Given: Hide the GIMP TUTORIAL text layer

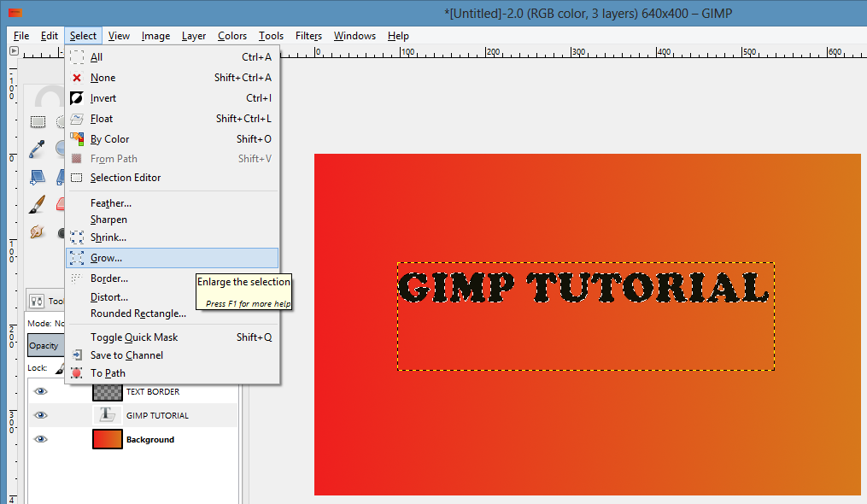Looking at the screenshot, I should (x=40, y=415).
